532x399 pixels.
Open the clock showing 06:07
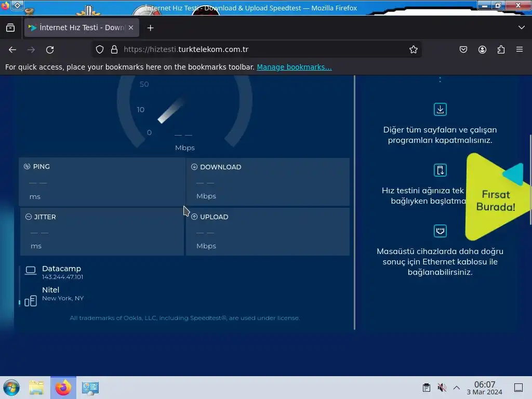(x=485, y=388)
